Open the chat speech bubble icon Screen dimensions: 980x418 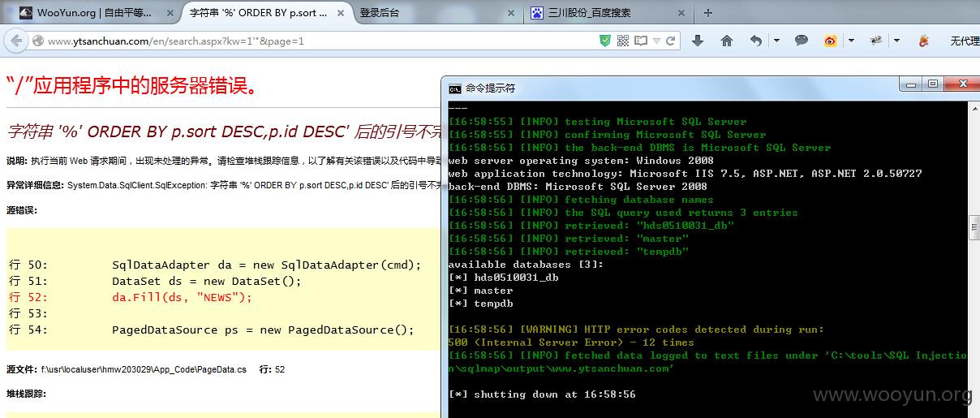[802, 41]
